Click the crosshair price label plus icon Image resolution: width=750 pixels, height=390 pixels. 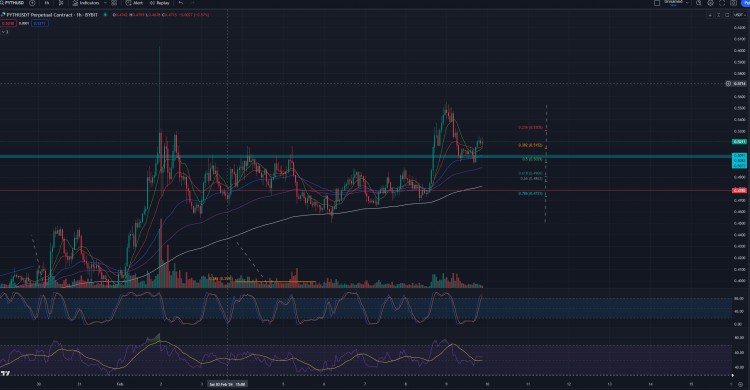(728, 83)
